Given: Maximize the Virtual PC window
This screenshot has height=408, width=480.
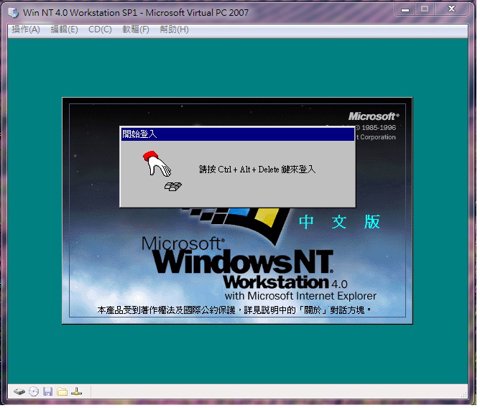Looking at the screenshot, I should click(x=424, y=10).
